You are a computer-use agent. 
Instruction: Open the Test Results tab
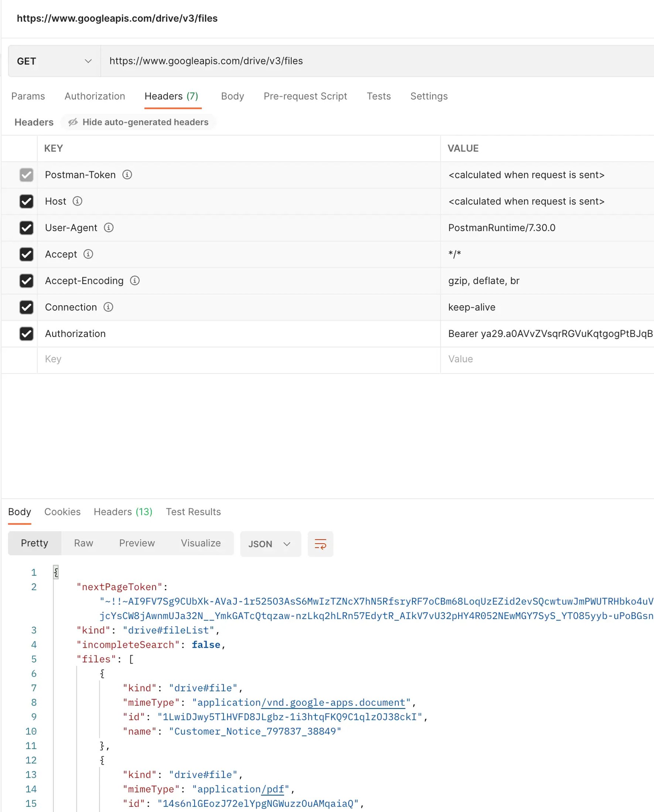(x=193, y=512)
